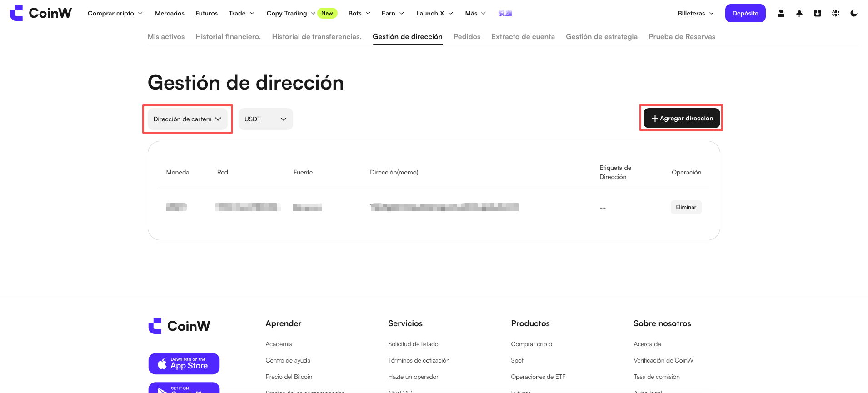Open the Billeteras dropdown
868x393 pixels.
coord(696,13)
